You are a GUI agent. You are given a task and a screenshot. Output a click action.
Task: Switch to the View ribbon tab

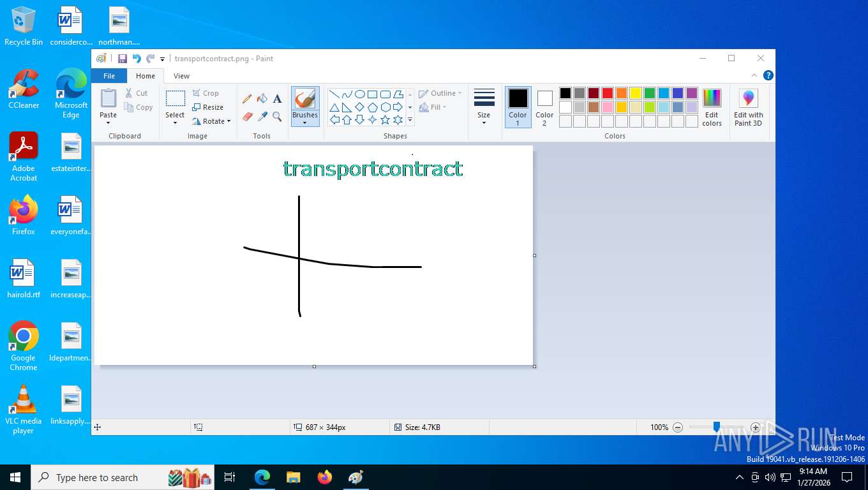pos(182,76)
